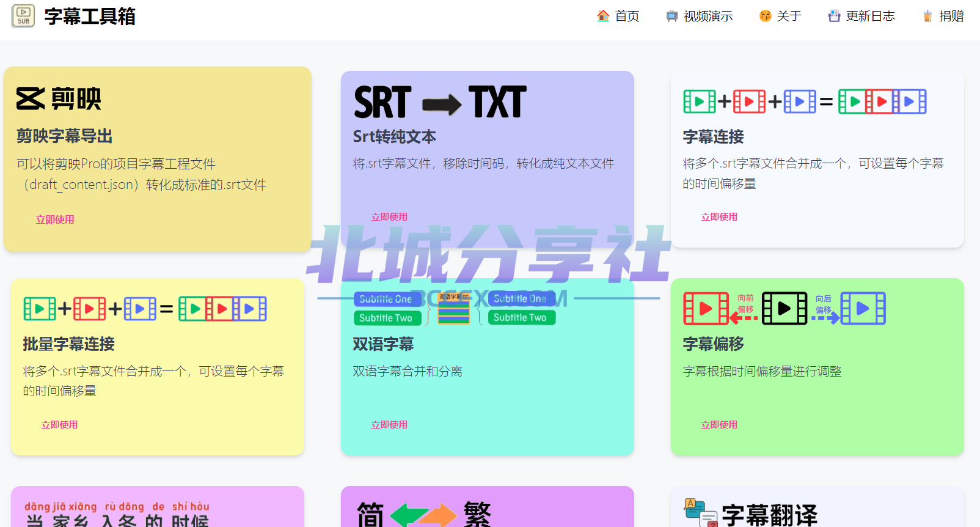This screenshot has height=527, width=980.
Task: Click the 字幕偏移 heading
Action: coord(714,344)
